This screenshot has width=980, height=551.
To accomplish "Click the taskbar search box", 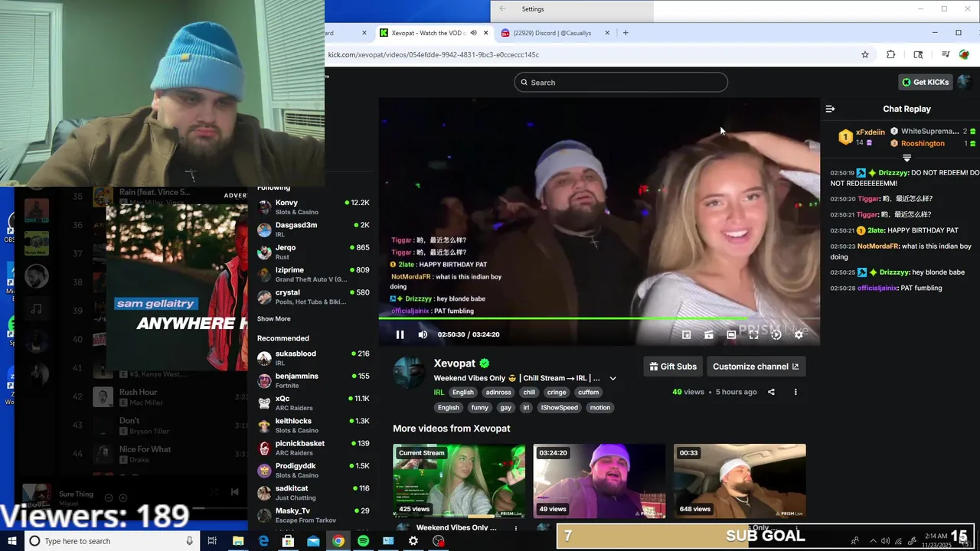I will pyautogui.click(x=113, y=541).
